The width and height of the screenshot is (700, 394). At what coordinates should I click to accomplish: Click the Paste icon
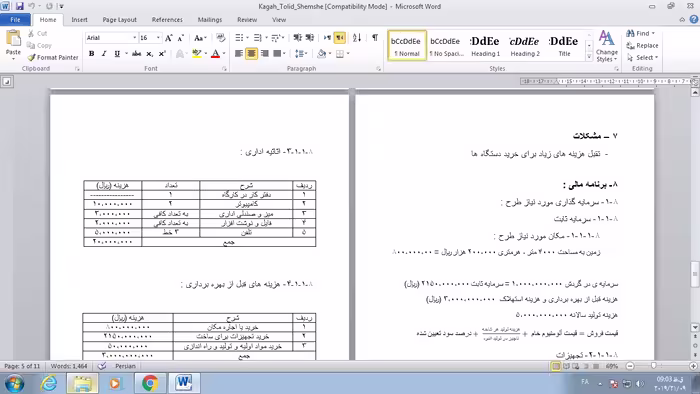tap(13, 39)
